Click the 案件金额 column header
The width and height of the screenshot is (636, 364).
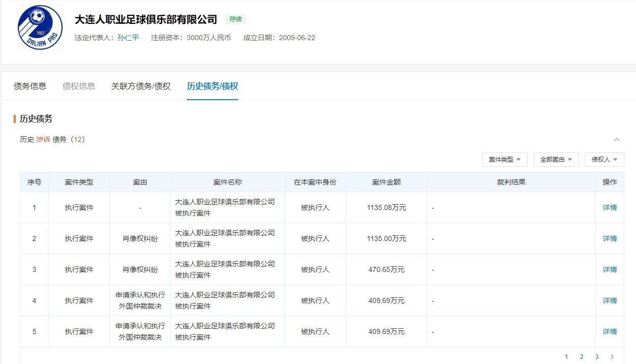click(386, 182)
